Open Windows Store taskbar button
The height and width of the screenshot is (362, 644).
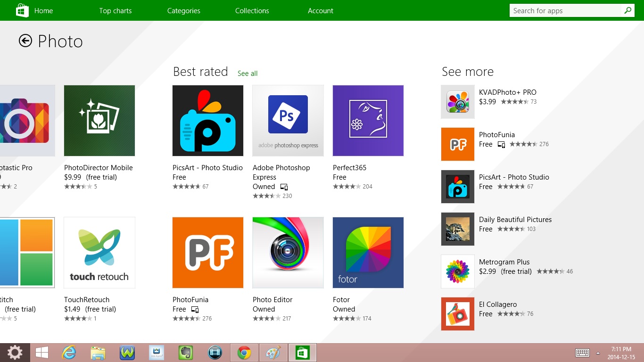click(x=302, y=353)
